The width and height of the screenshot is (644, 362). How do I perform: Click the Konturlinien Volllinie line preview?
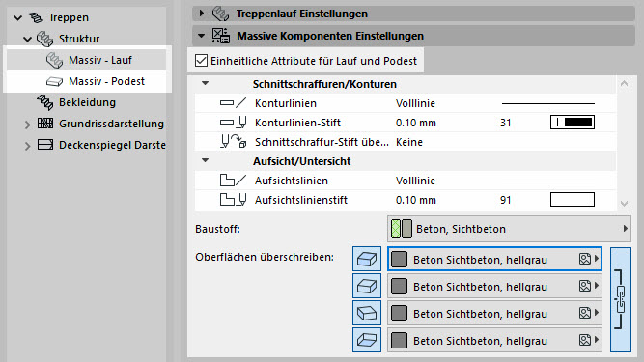[548, 103]
